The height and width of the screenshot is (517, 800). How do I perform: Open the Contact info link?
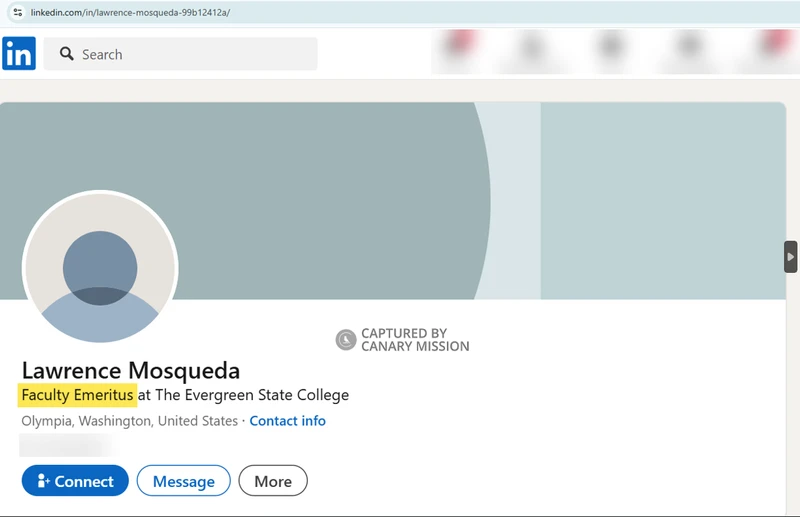(x=287, y=421)
